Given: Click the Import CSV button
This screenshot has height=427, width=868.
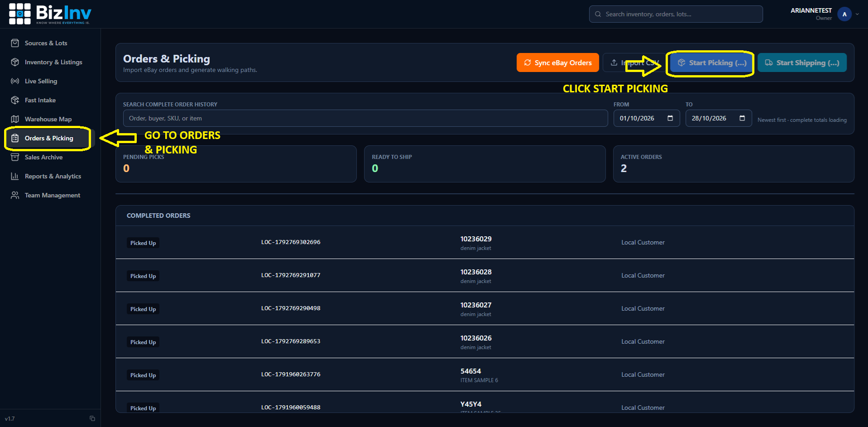Looking at the screenshot, I should click(x=634, y=62).
